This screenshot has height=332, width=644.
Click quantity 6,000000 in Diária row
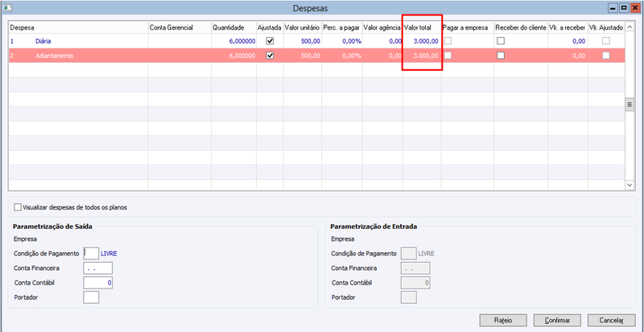coord(242,41)
